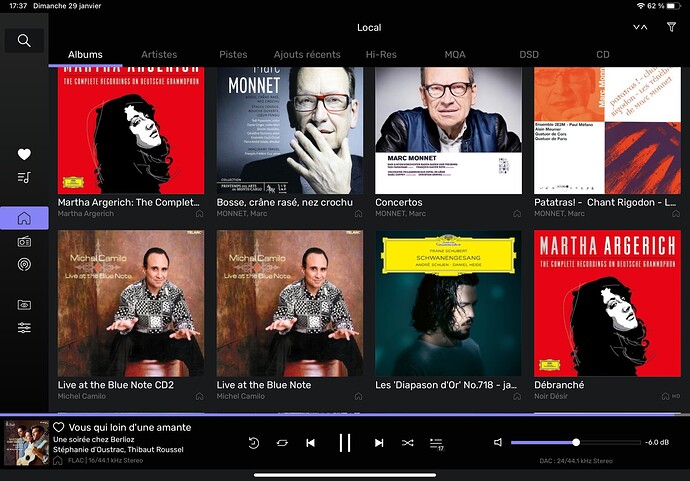This screenshot has width=690, height=481.
Task: Switch to the MQA tab
Action: click(455, 55)
